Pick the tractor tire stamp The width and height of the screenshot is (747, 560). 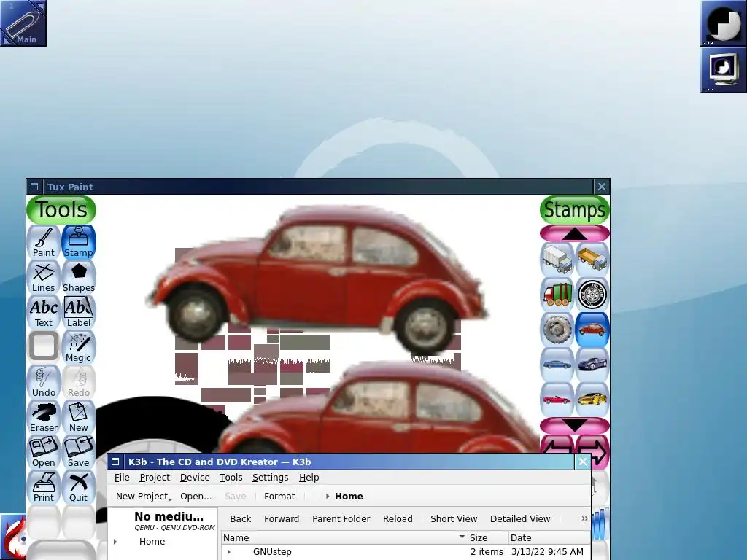[557, 330]
